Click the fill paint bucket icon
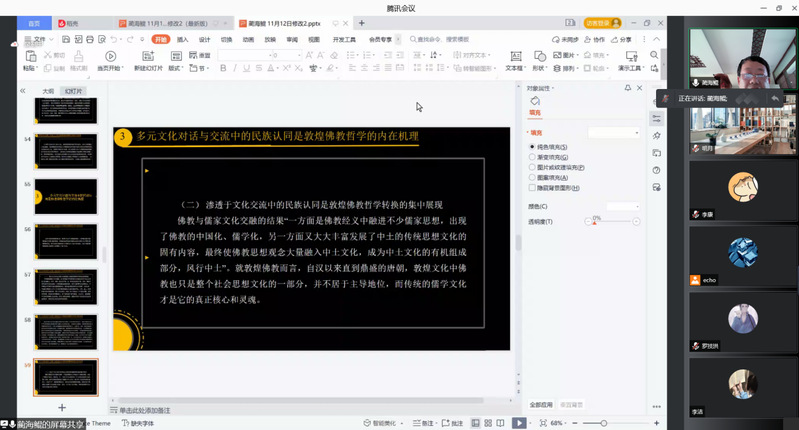This screenshot has width=799, height=430. (x=534, y=101)
